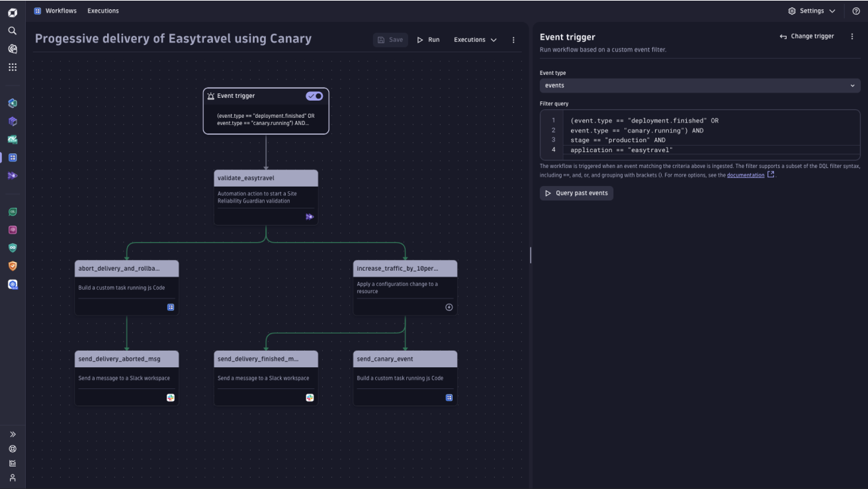Click the alarm icon on Event trigger node
The height and width of the screenshot is (489, 868).
[x=210, y=96]
